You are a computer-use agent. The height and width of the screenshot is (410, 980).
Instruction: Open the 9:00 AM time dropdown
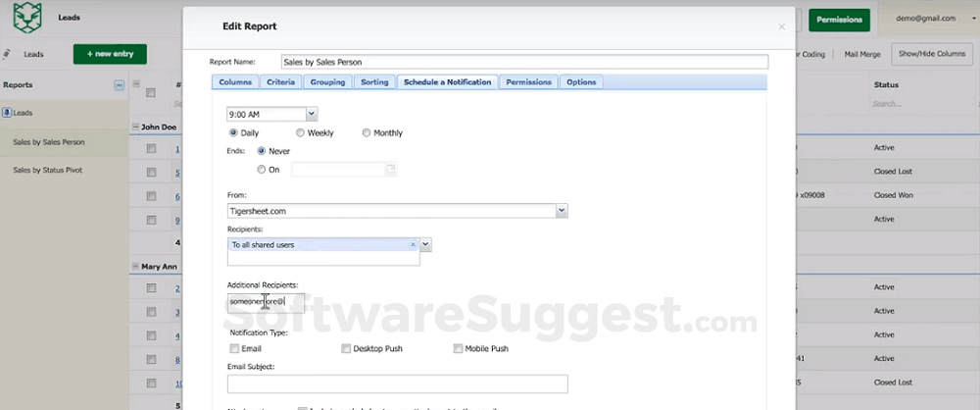pos(312,114)
